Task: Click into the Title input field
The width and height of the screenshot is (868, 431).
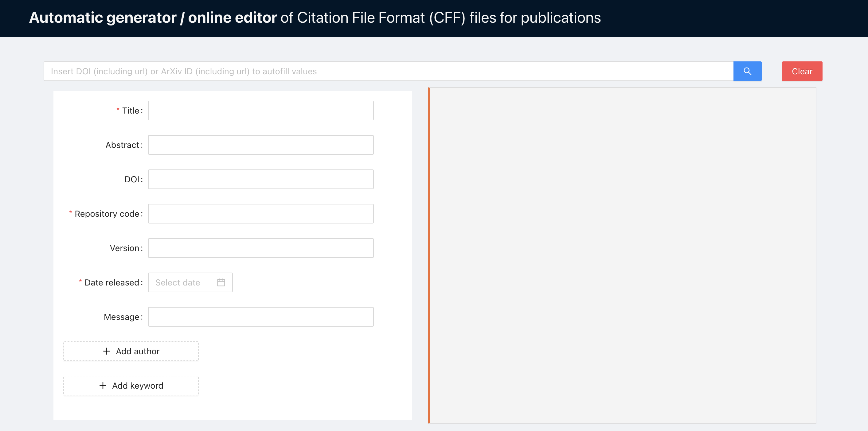Action: (261, 111)
